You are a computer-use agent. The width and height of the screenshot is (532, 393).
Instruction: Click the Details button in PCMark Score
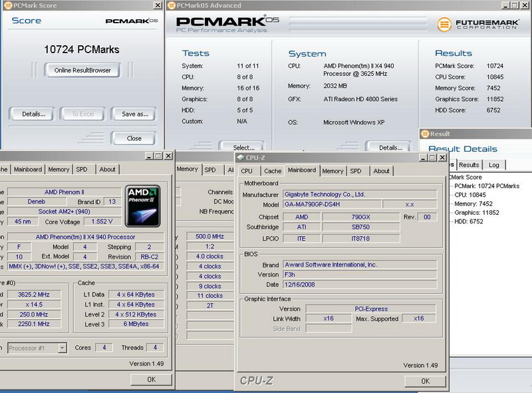33,114
